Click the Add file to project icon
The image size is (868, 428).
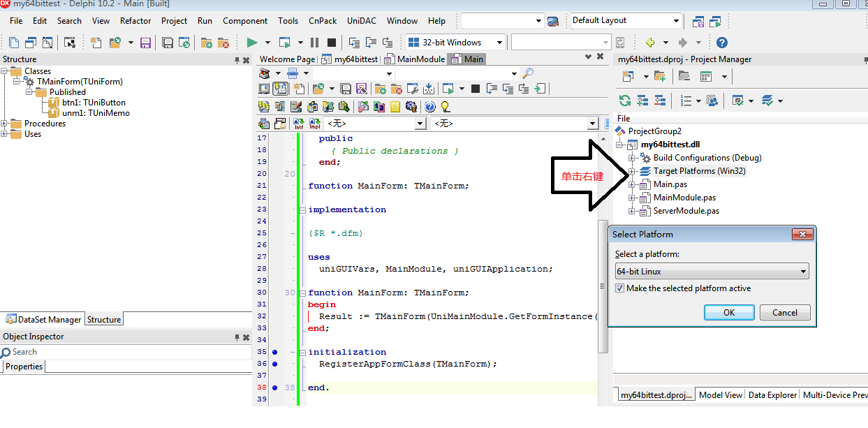(207, 43)
